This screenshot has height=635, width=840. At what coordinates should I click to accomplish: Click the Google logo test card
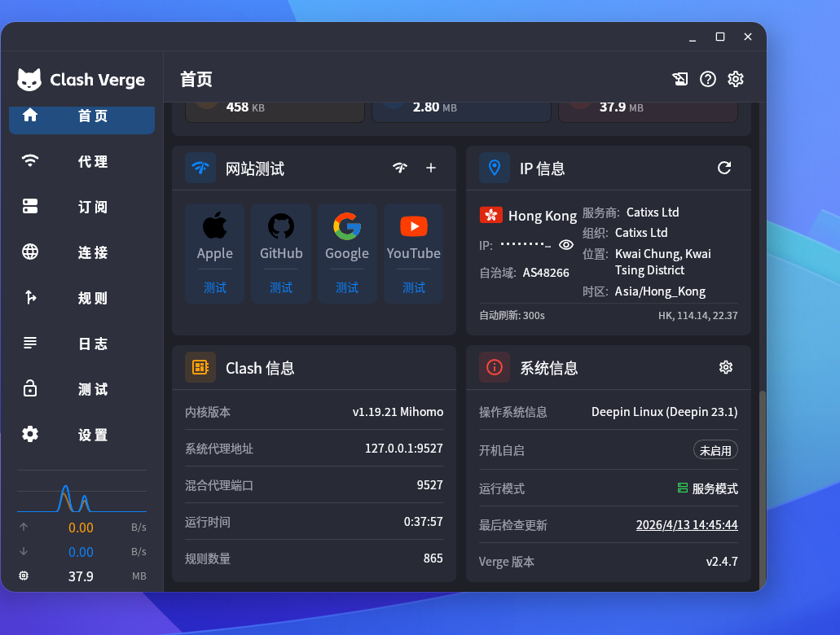[347, 226]
